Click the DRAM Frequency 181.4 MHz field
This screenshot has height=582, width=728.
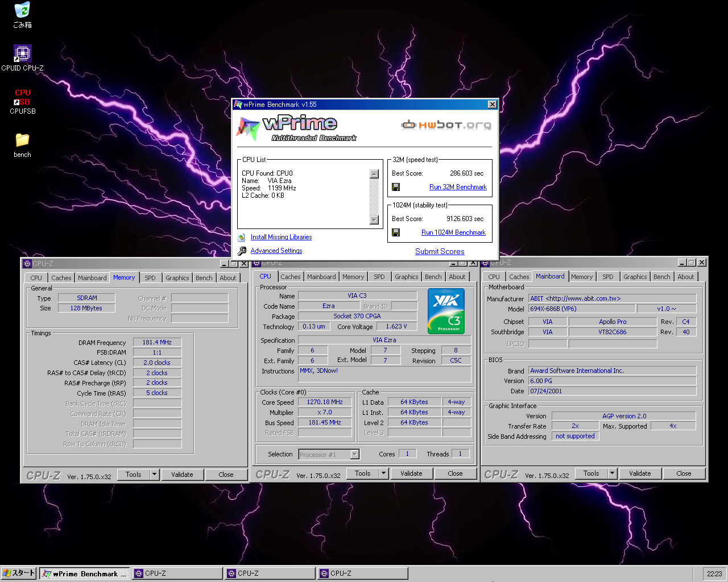click(157, 342)
